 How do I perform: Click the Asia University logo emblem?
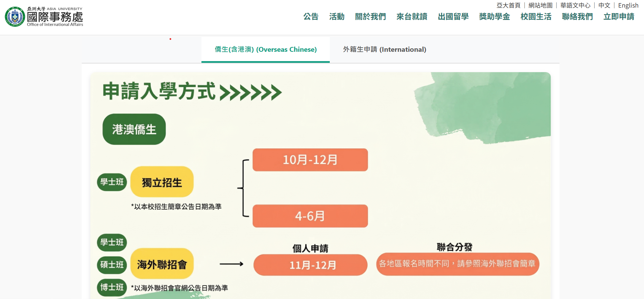click(15, 17)
